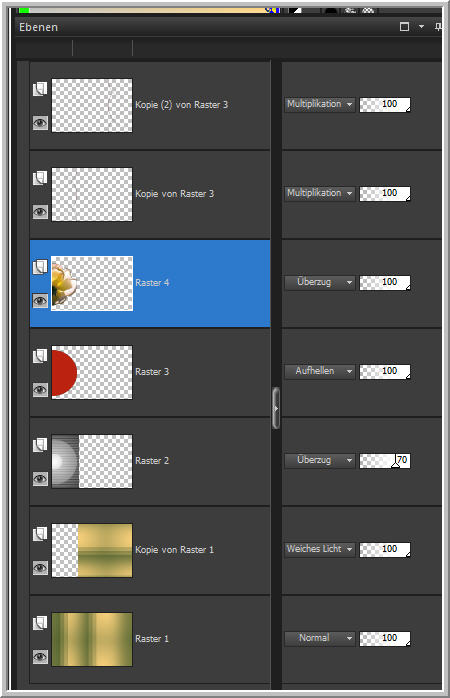Open Weiches Licht blend mode dropdown
Viewport: 450px width, 698px height.
[320, 549]
